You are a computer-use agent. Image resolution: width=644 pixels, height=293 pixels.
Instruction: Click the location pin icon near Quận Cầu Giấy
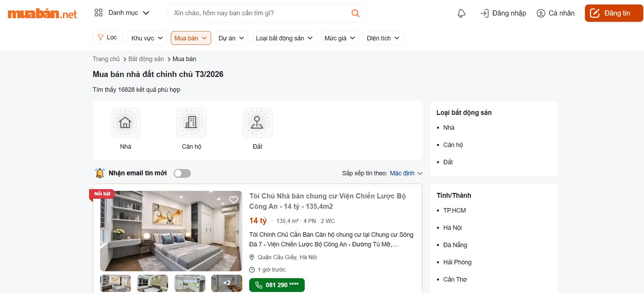pos(252,257)
